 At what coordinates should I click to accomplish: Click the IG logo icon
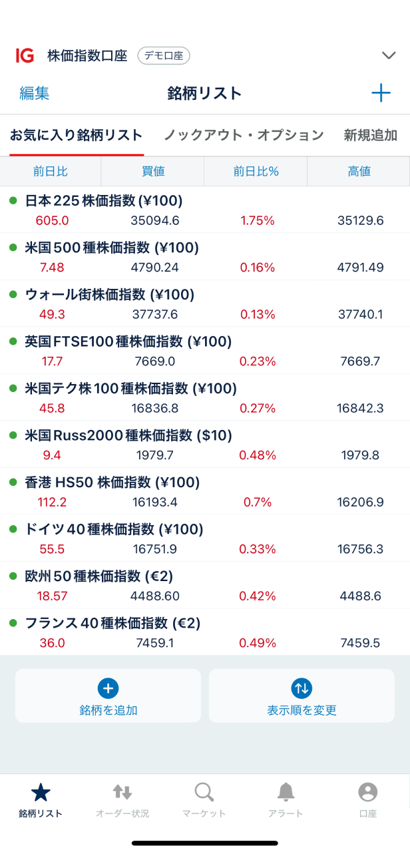pyautogui.click(x=25, y=56)
